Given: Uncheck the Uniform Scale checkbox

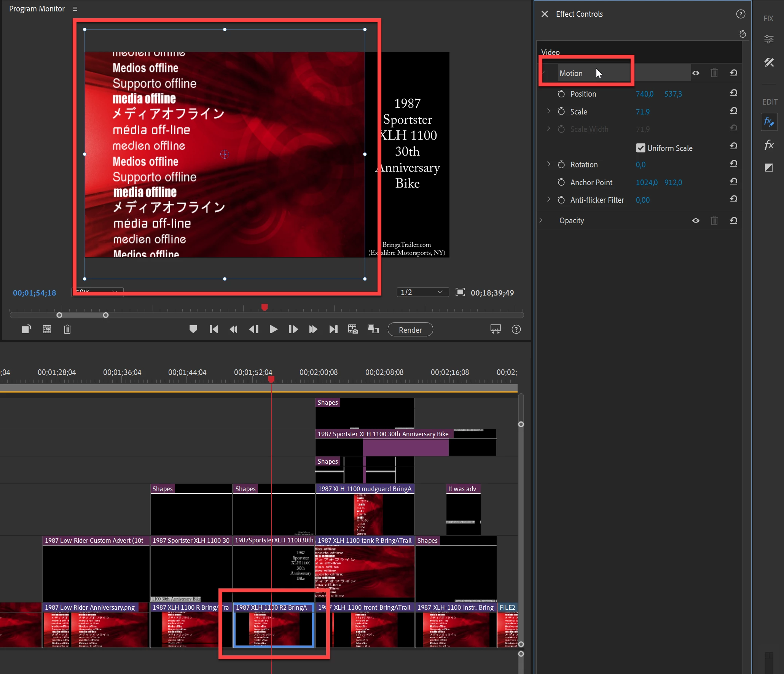Looking at the screenshot, I should point(641,148).
